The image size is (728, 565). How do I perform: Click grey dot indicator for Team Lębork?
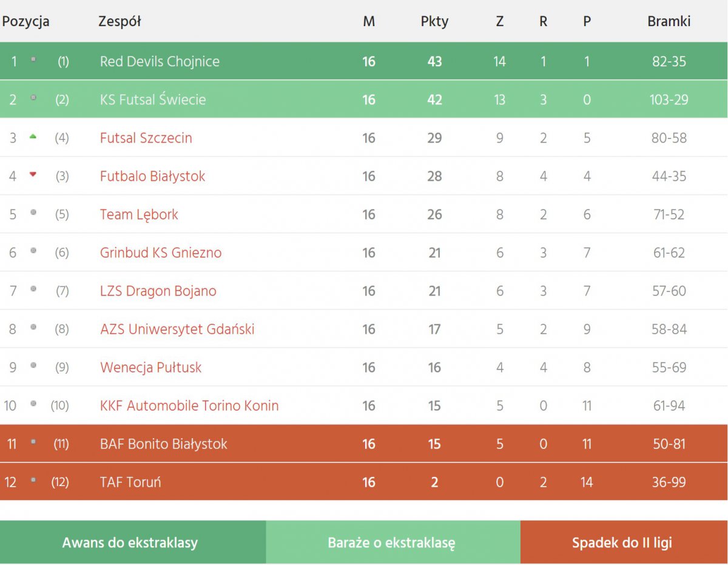pos(33,212)
